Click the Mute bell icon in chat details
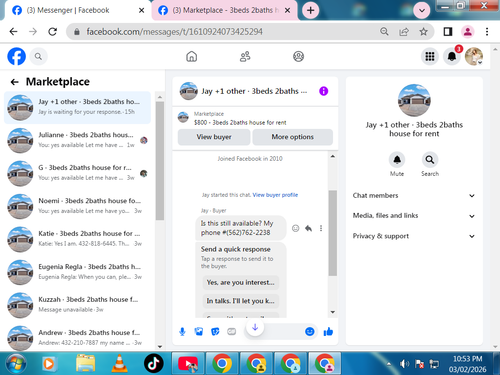This screenshot has height=375, width=500. (x=397, y=160)
